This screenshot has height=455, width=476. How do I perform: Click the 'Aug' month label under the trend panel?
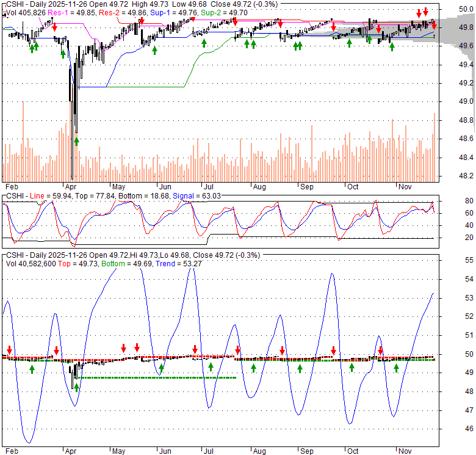tap(259, 451)
